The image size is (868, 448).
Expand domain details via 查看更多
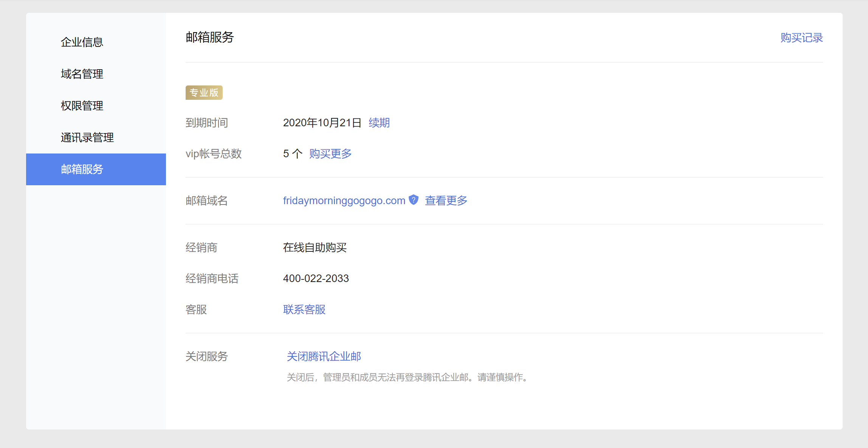pyautogui.click(x=445, y=200)
